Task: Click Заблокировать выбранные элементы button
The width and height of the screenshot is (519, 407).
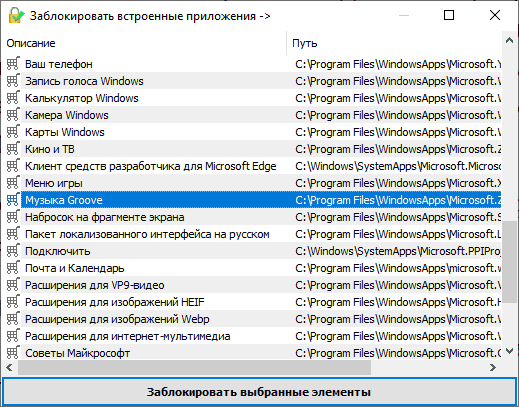Action: point(259,392)
